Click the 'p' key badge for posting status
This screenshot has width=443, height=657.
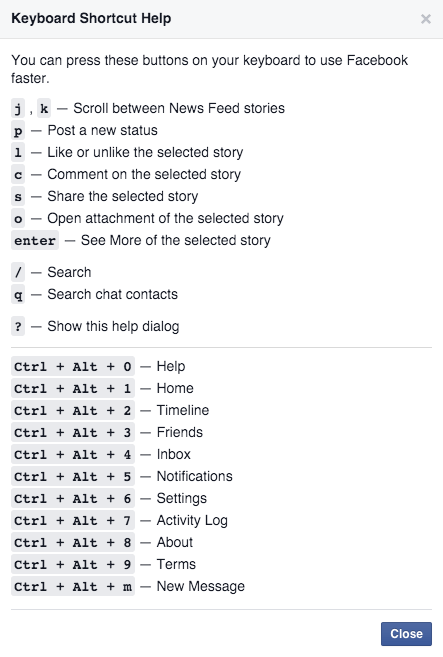coord(18,131)
